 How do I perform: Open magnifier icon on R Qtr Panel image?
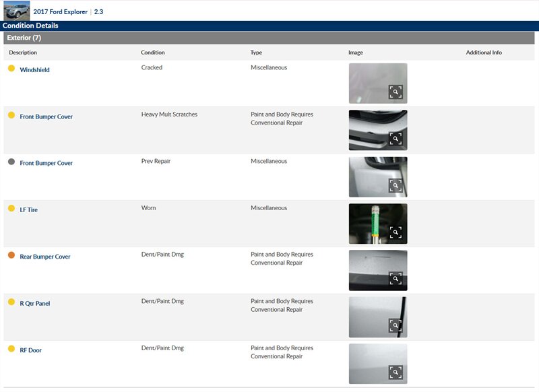tap(395, 325)
